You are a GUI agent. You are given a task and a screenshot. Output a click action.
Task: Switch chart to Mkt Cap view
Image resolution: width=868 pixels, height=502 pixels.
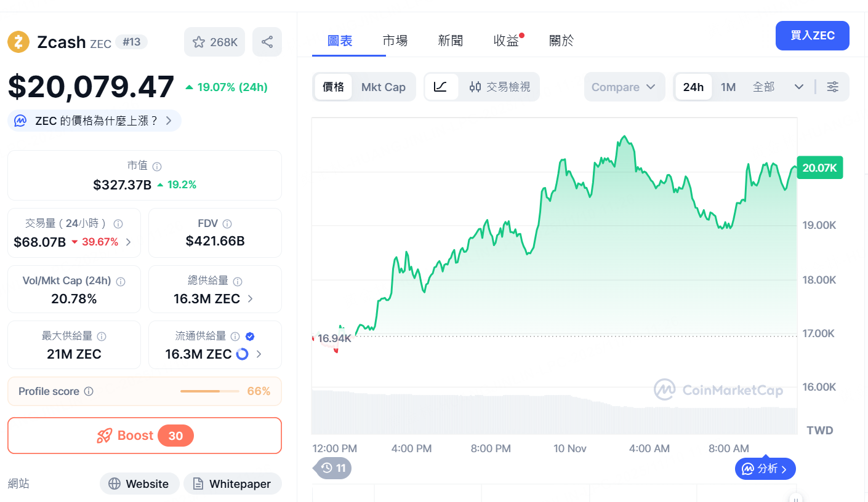point(383,87)
